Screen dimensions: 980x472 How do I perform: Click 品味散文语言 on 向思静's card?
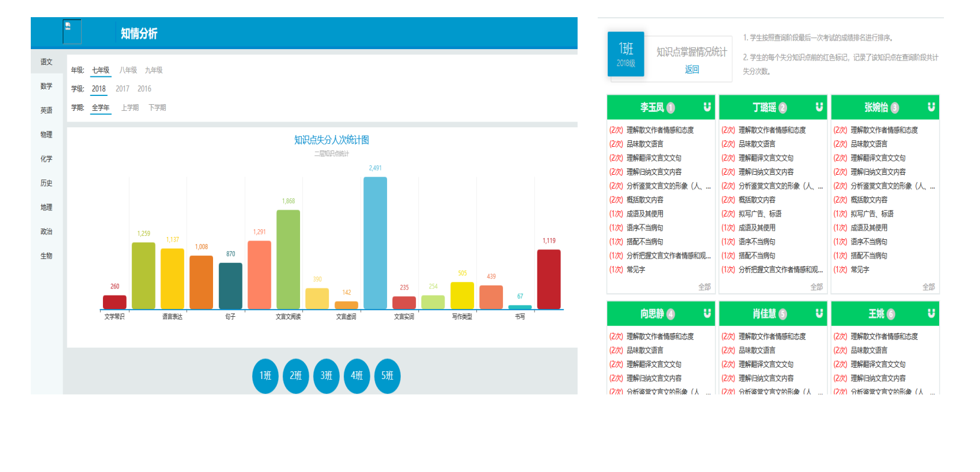[644, 351]
